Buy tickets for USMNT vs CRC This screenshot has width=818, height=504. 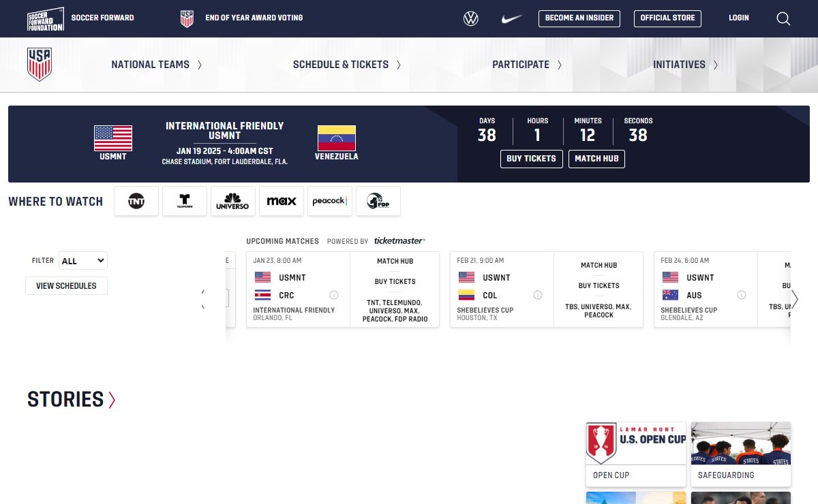tap(395, 282)
